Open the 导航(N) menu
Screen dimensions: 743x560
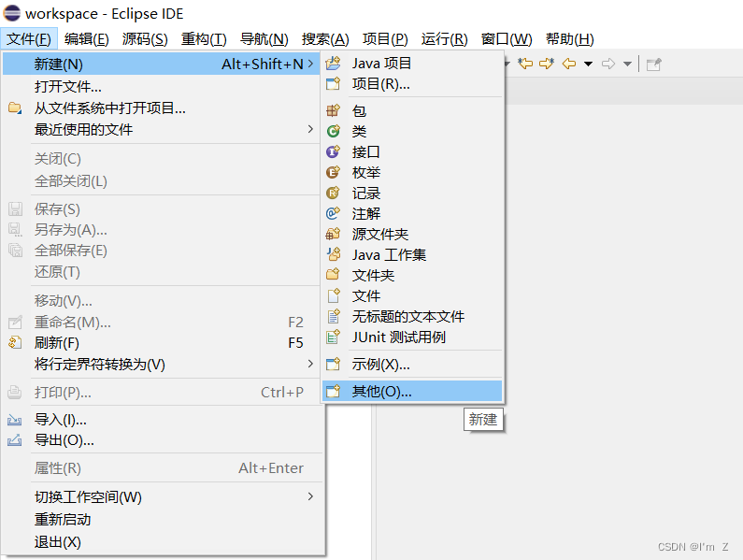pyautogui.click(x=264, y=39)
